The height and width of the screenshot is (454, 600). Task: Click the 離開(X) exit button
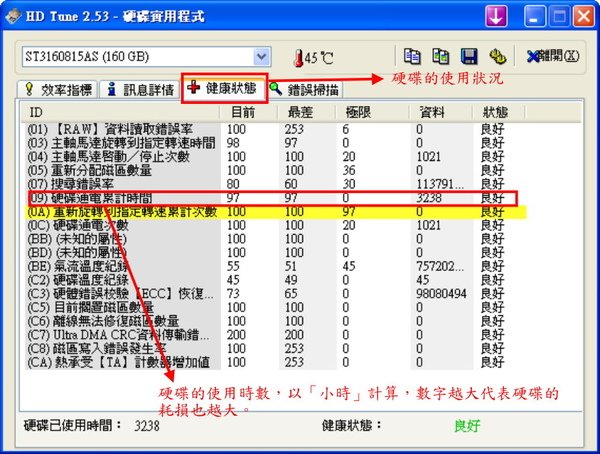(553, 57)
